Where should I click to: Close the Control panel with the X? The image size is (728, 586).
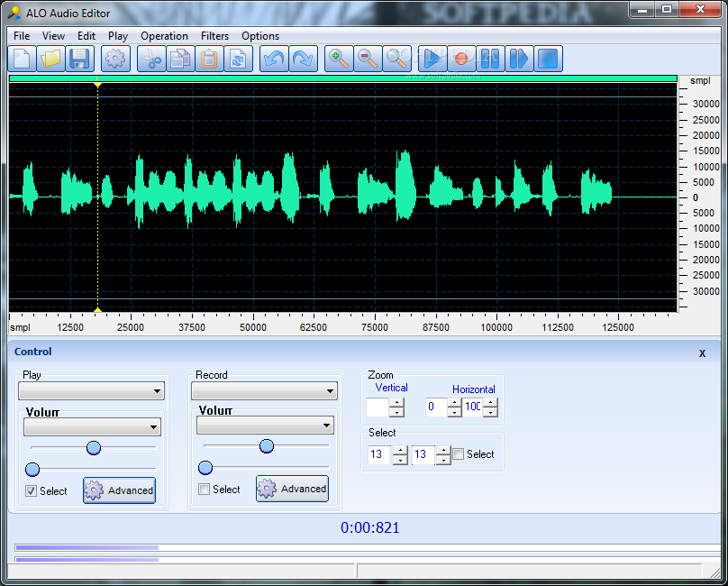(702, 353)
